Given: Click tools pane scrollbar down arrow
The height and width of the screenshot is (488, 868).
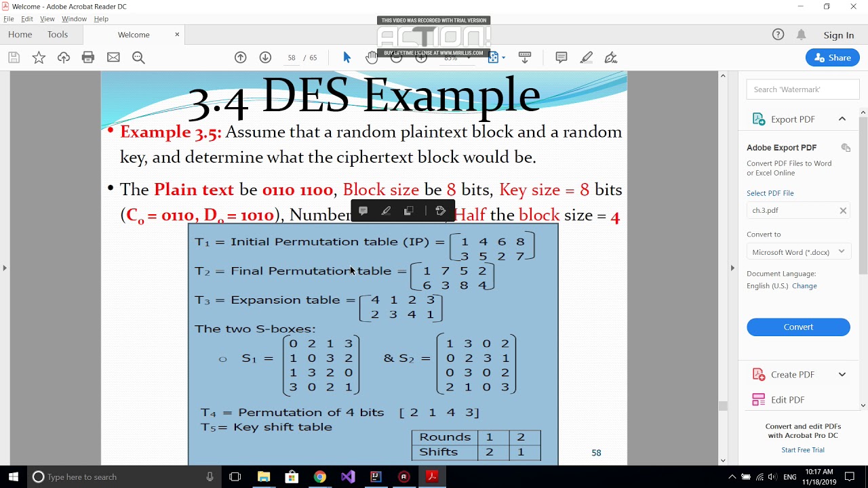Looking at the screenshot, I should coord(863,405).
